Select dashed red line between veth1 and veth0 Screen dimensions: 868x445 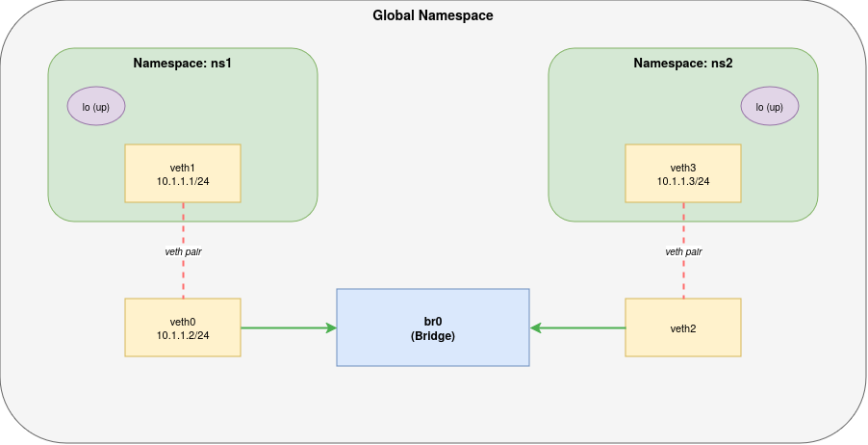click(x=183, y=279)
